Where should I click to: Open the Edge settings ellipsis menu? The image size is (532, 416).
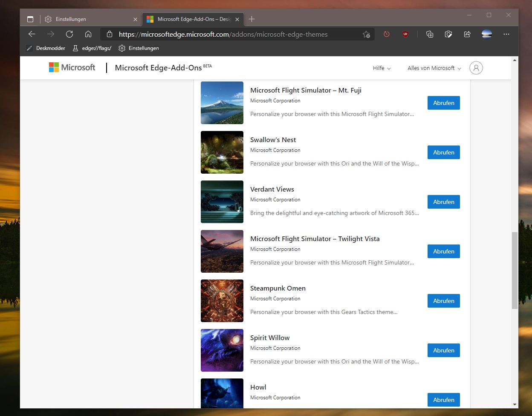(506, 34)
